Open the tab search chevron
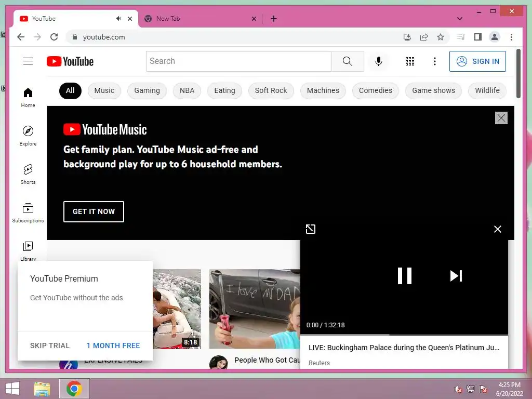This screenshot has height=399, width=532. click(x=460, y=19)
